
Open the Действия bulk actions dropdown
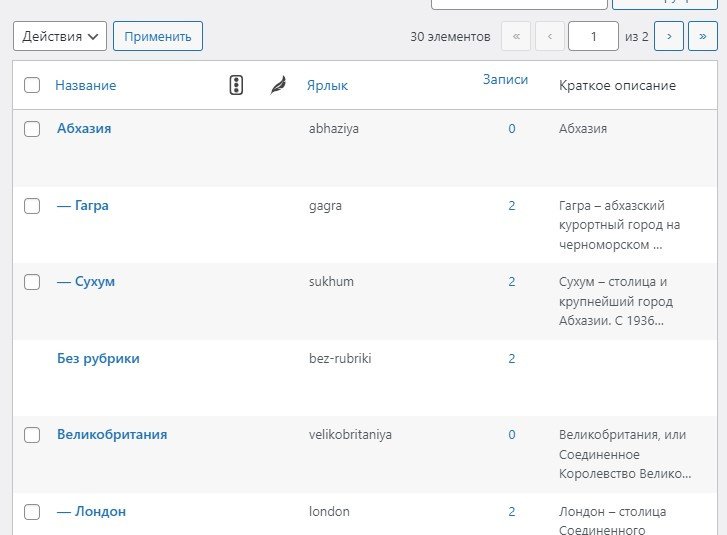coord(60,36)
